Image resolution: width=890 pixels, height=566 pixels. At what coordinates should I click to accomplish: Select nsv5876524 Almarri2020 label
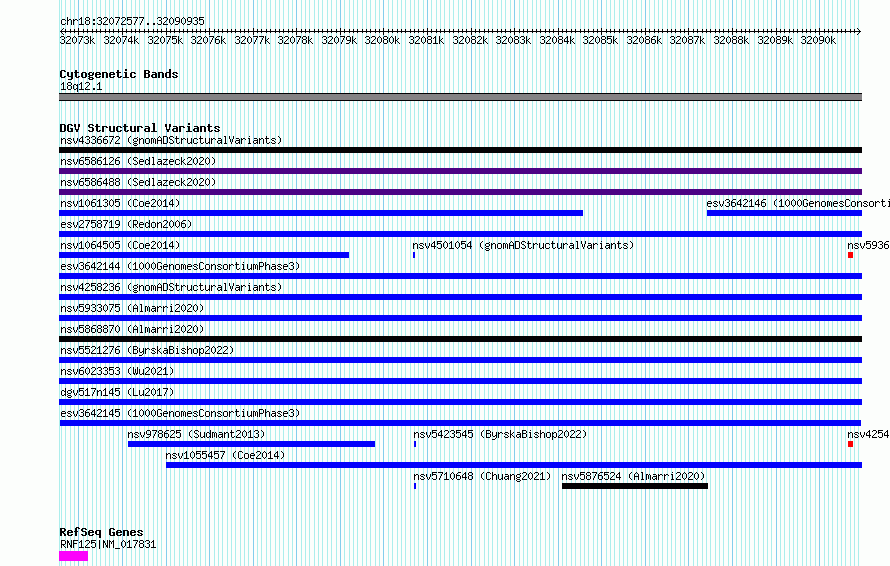coord(633,476)
